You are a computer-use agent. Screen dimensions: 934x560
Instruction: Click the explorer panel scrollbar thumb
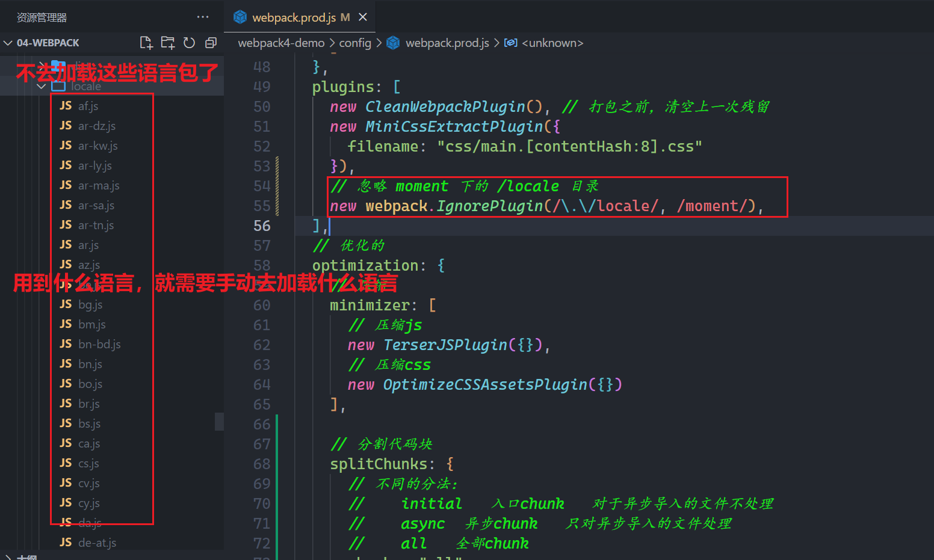click(219, 421)
